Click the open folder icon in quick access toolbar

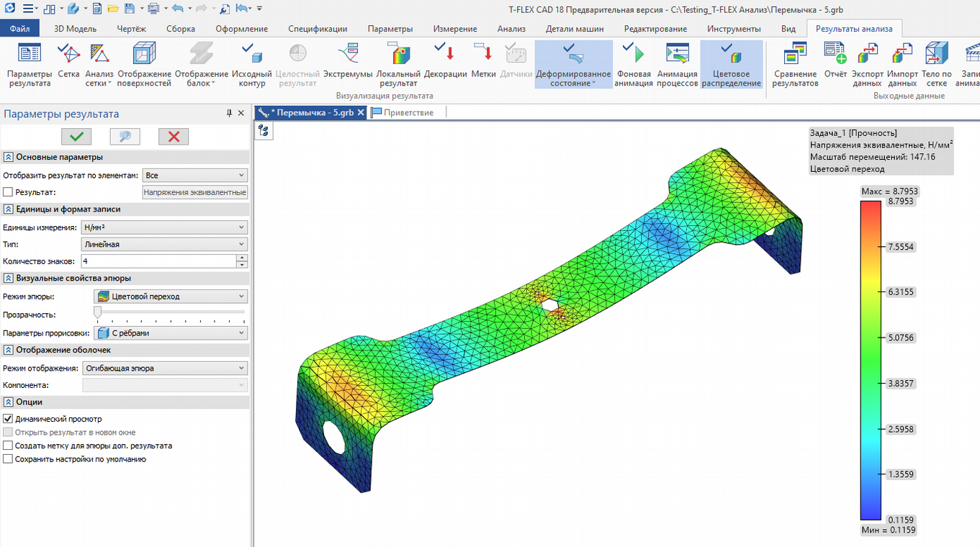113,9
